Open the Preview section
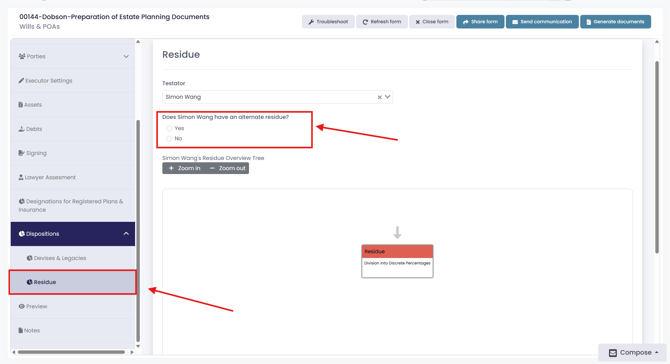This screenshot has width=670, height=364. pyautogui.click(x=73, y=306)
